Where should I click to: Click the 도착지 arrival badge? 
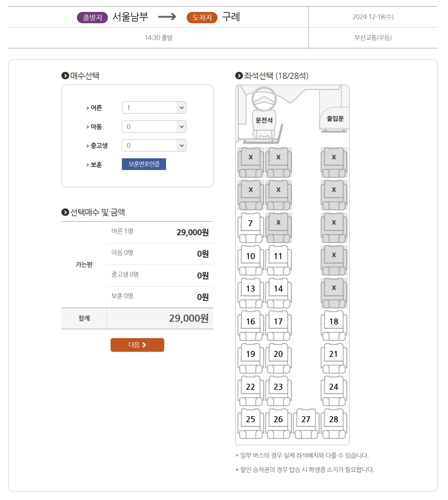[x=202, y=18]
